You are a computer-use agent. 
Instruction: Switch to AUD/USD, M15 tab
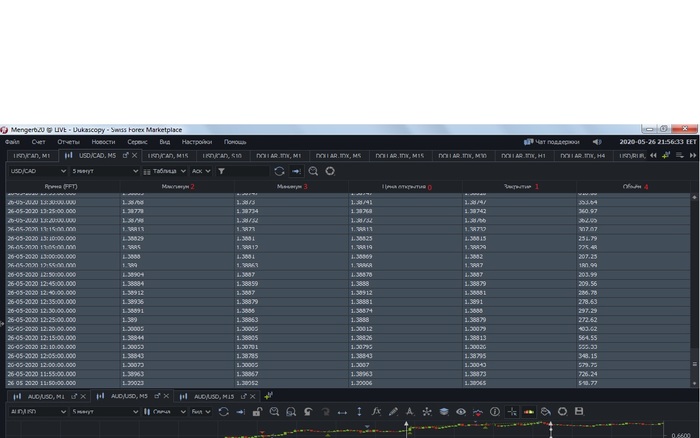(x=214, y=396)
